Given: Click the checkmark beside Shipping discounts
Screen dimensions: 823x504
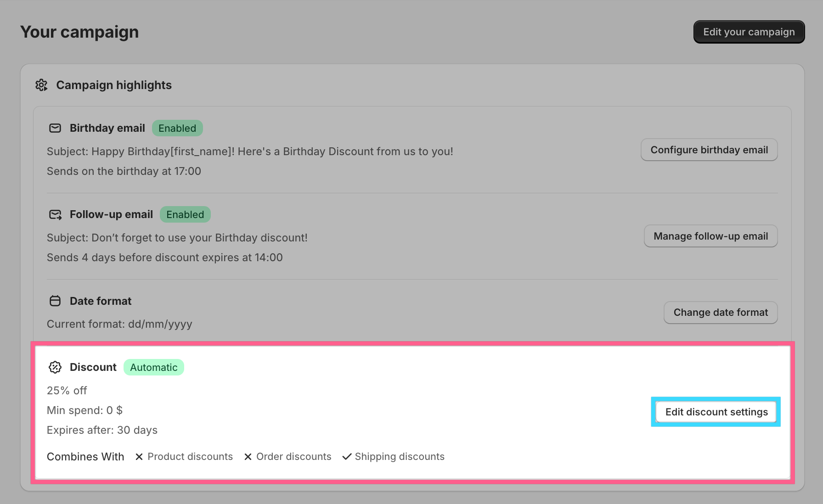Looking at the screenshot, I should point(347,457).
